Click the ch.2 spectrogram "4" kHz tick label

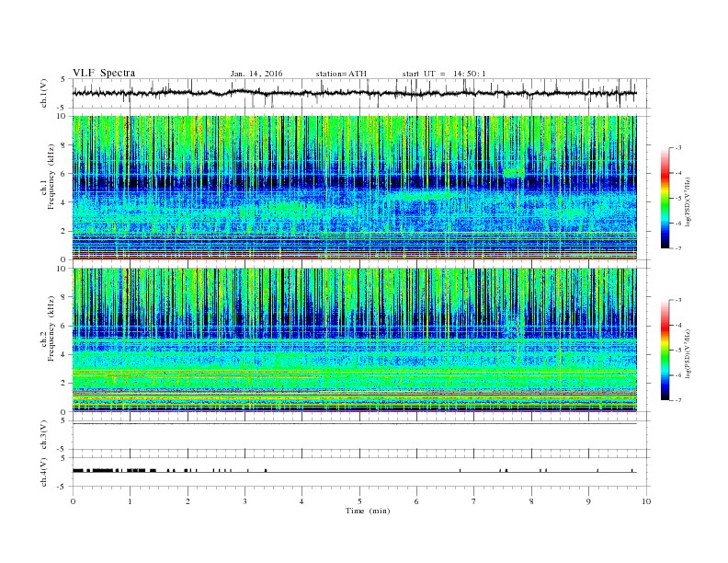(x=63, y=355)
